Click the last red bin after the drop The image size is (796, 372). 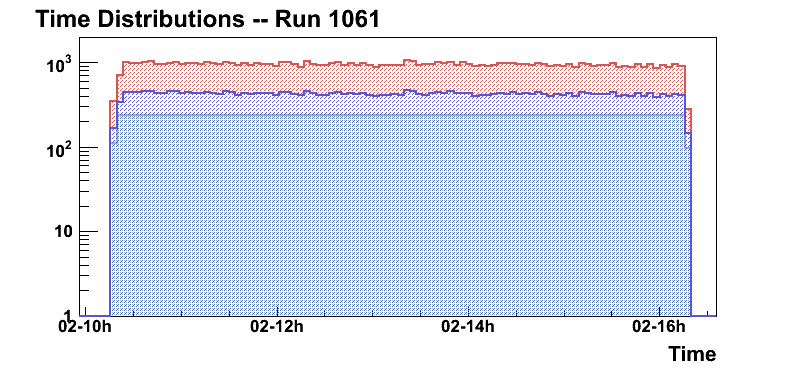click(x=689, y=109)
